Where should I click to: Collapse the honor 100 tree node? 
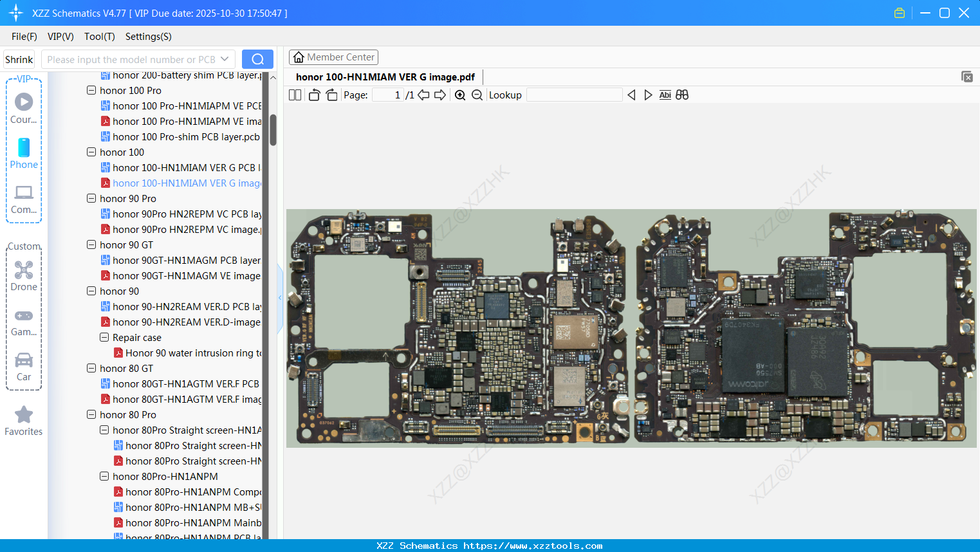[x=91, y=152]
